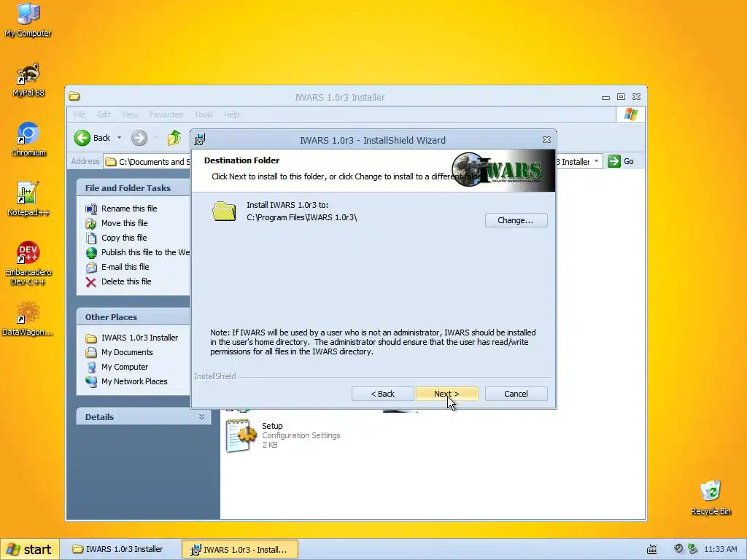747x560 pixels.
Task: Click the Rename this file icon
Action: tap(91, 209)
